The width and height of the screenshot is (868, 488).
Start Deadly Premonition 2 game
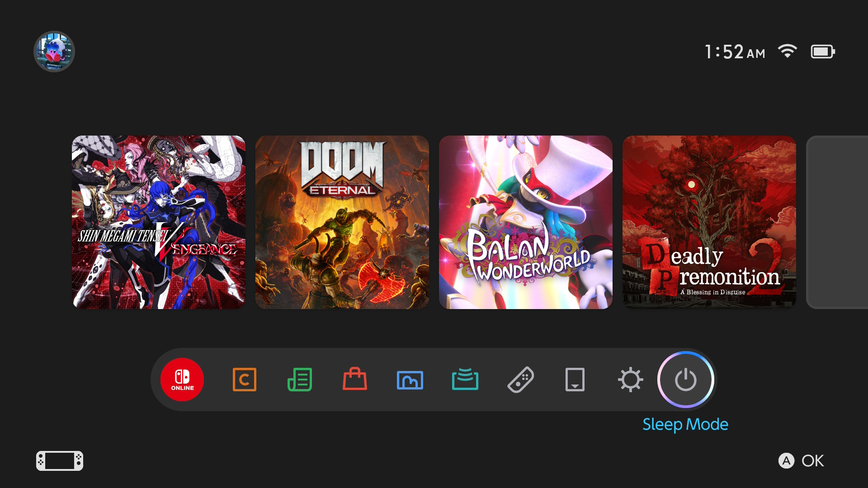pos(709,222)
